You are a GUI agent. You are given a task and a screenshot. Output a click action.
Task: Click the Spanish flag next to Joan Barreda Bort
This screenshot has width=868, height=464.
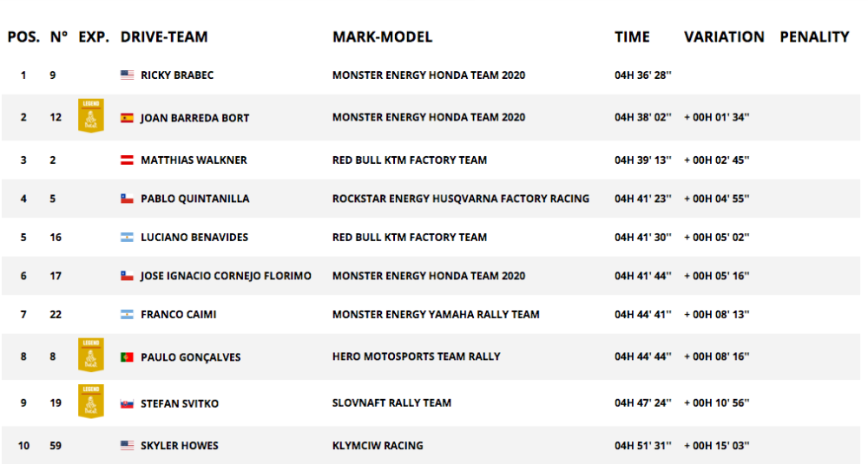tap(127, 118)
